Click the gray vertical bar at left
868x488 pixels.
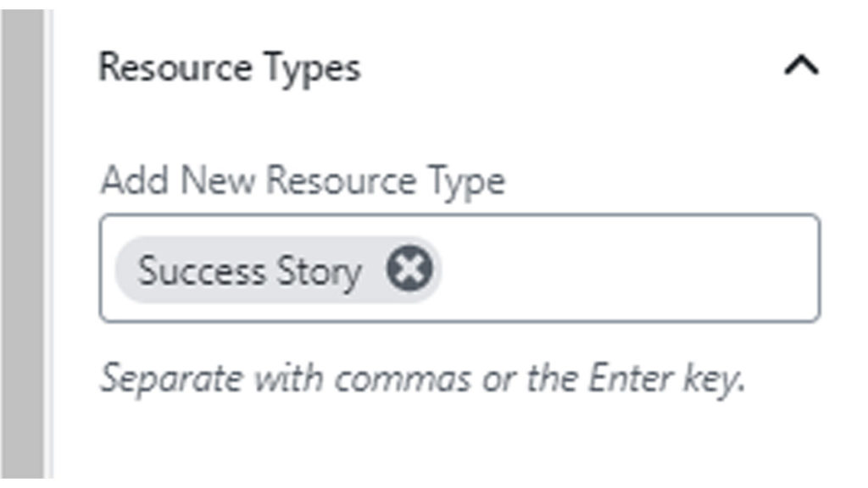(x=22, y=244)
